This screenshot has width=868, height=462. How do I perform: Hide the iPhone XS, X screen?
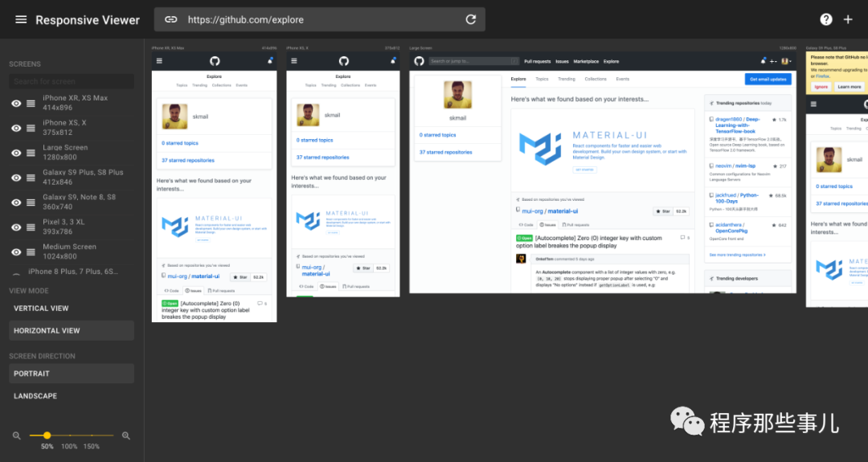tap(17, 129)
